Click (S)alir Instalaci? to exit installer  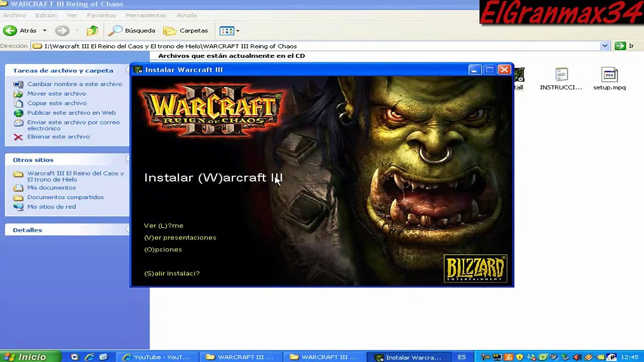[x=172, y=274]
